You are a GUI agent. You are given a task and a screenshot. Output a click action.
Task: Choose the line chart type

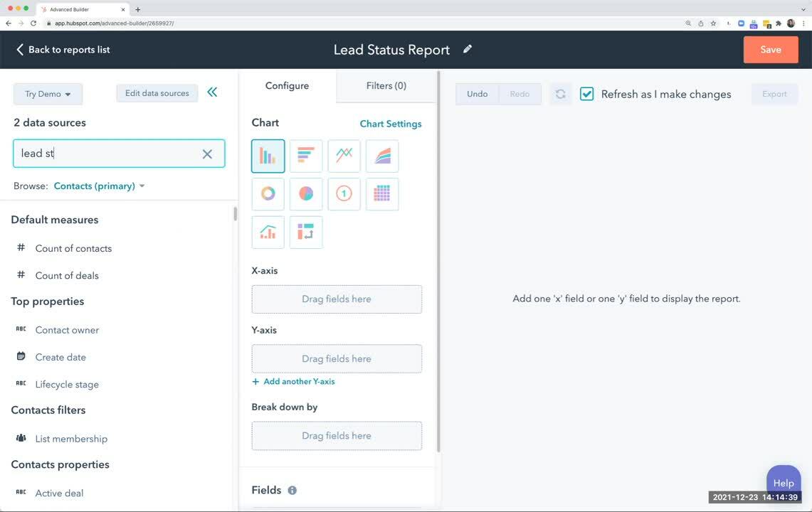click(x=344, y=156)
